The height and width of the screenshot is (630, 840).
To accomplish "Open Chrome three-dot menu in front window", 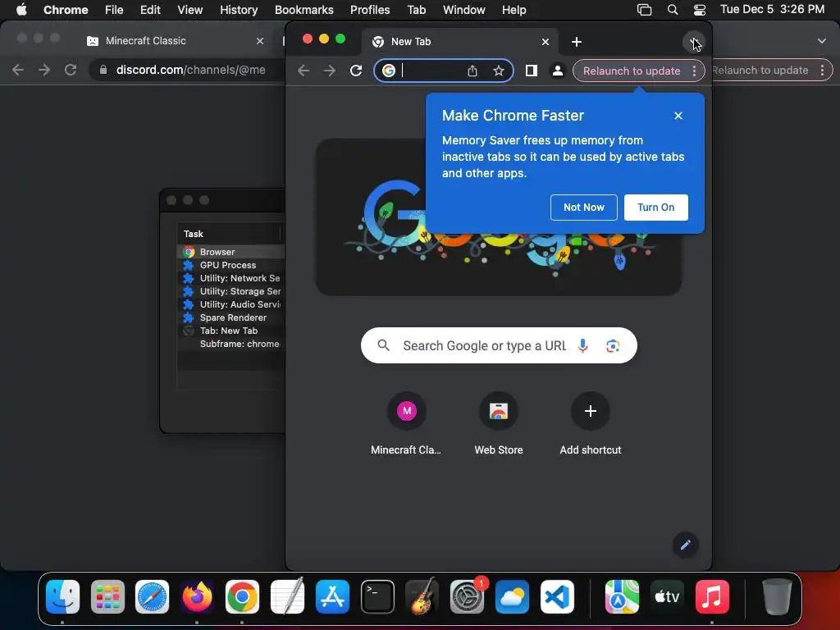I will point(694,71).
